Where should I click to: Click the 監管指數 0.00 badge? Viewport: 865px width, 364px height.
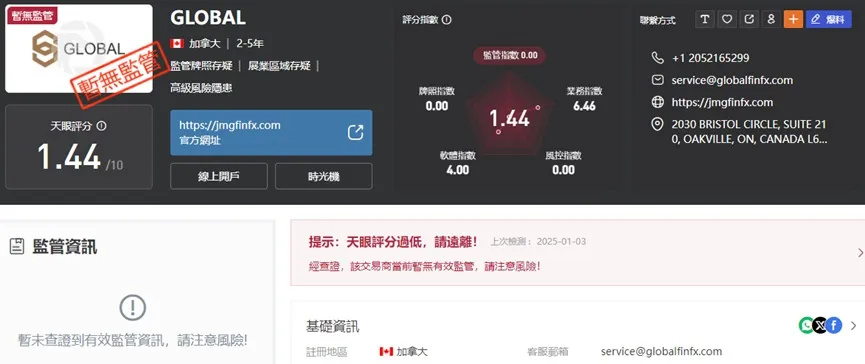[x=510, y=55]
